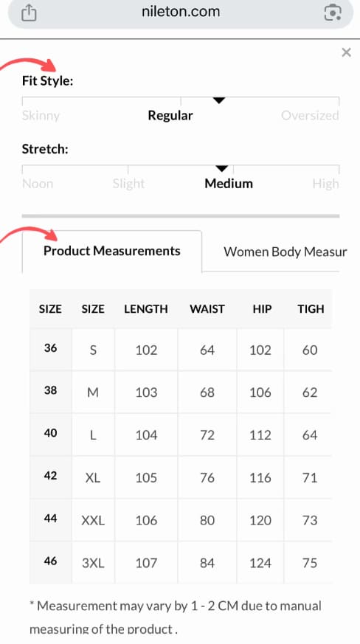
Task: Click the WAIST column header
Action: 207,309
